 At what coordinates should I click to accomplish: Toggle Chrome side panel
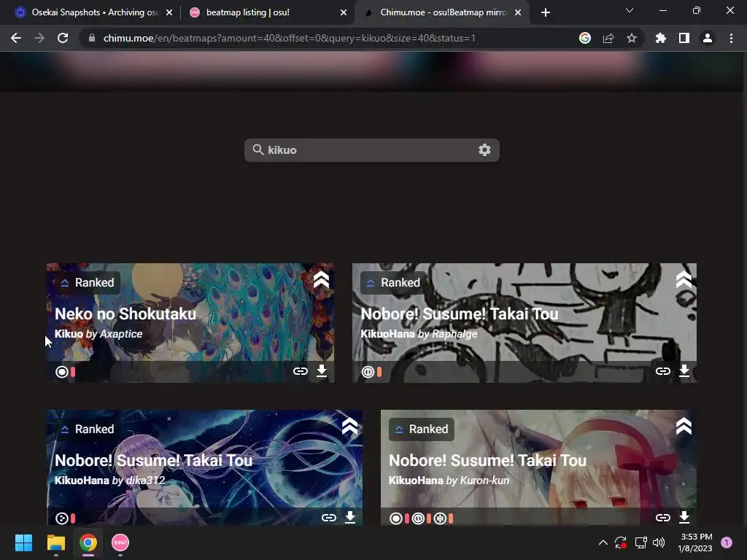[x=684, y=38]
